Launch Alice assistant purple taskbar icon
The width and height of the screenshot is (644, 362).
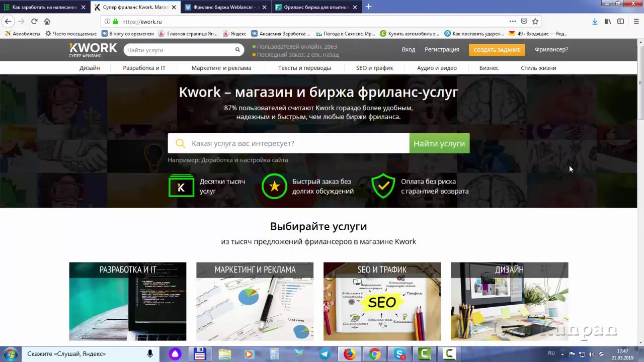175,354
